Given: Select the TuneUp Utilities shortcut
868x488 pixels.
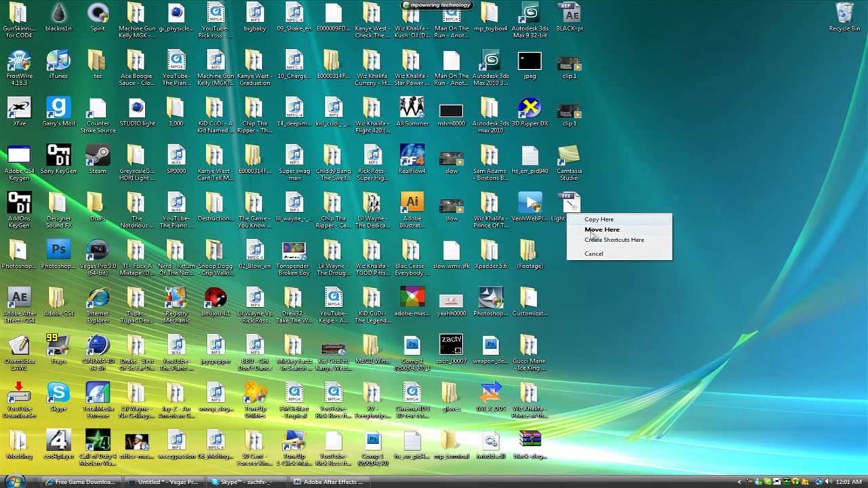Looking at the screenshot, I should click(x=255, y=400).
